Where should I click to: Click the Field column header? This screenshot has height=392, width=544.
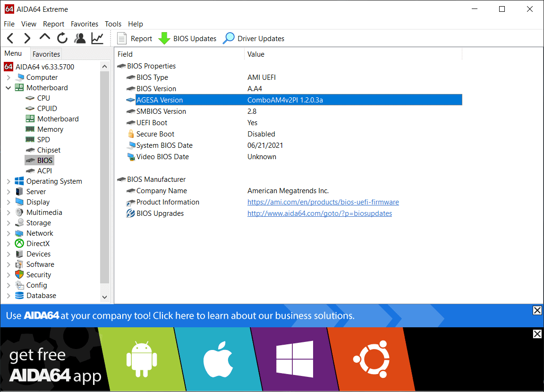point(179,54)
